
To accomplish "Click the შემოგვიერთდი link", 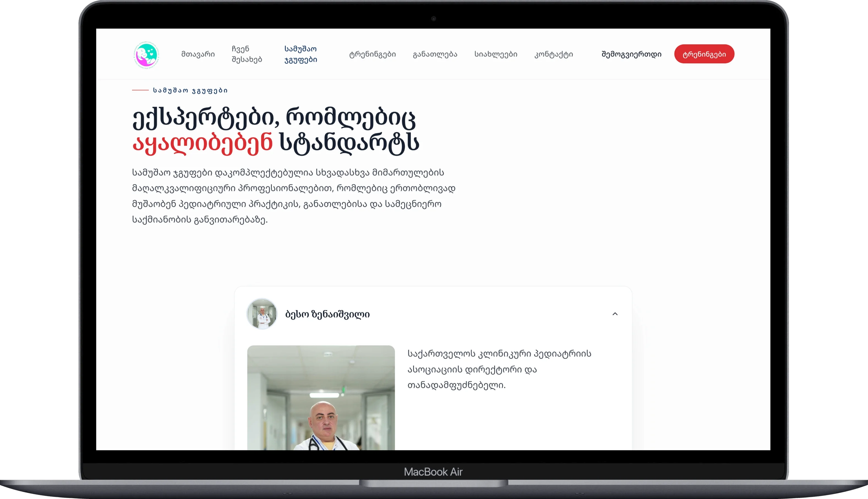I will [631, 54].
